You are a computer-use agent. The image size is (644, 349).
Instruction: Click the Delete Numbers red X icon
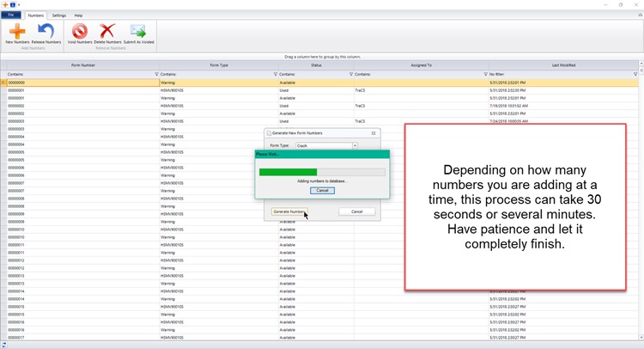coord(106,32)
